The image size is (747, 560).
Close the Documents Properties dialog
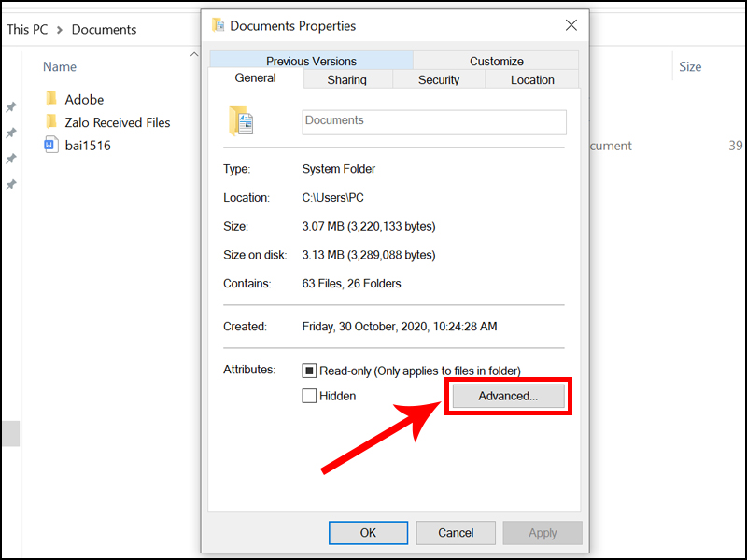569,25
